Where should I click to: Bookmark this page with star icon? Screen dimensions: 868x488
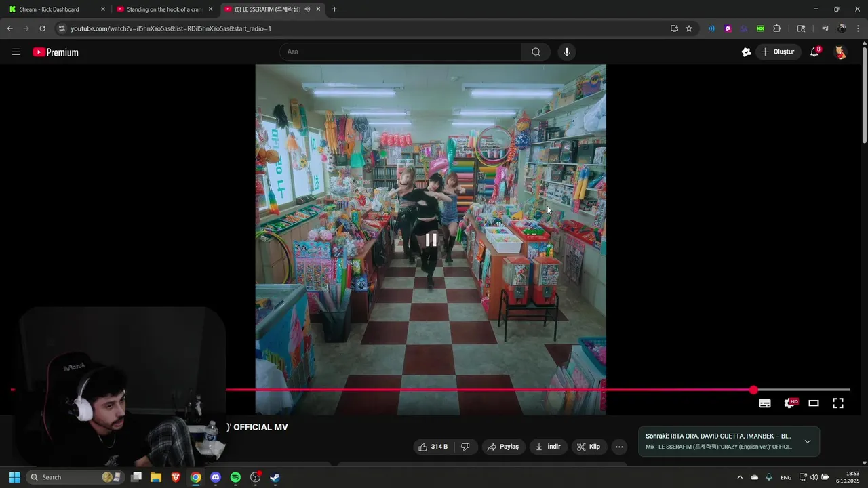(689, 28)
